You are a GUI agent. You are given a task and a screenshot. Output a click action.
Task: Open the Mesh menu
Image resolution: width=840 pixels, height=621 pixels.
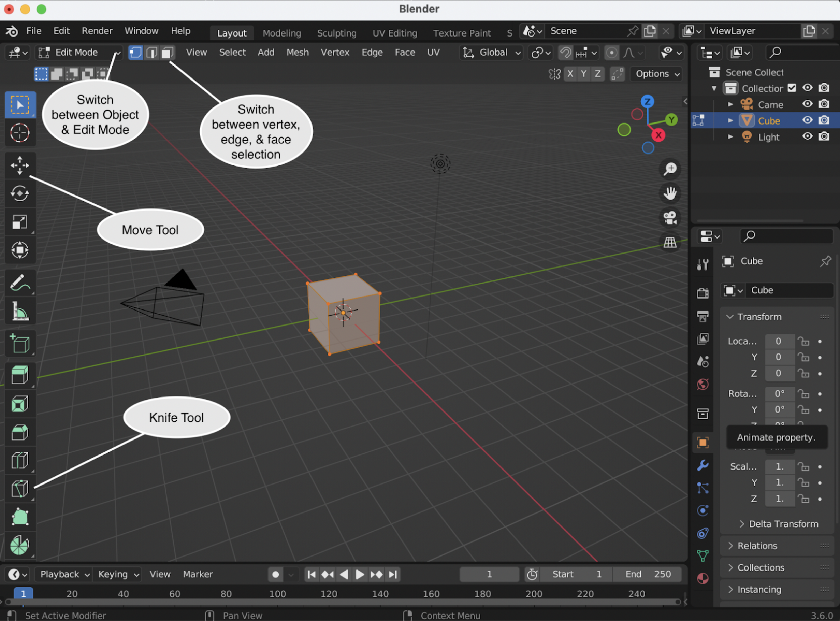click(297, 53)
